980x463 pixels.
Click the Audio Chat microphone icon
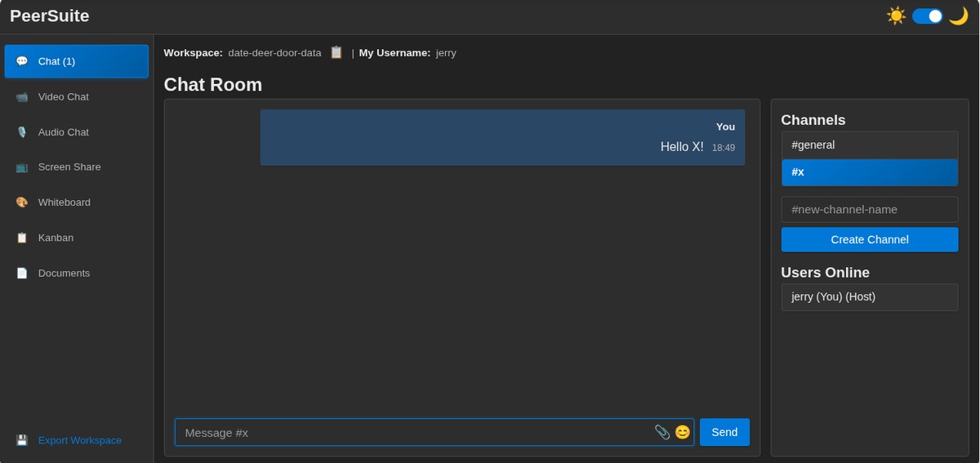click(x=22, y=132)
